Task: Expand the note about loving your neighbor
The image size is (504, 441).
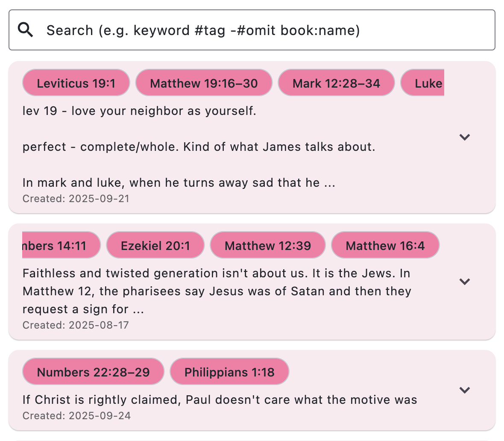Action: point(465,137)
